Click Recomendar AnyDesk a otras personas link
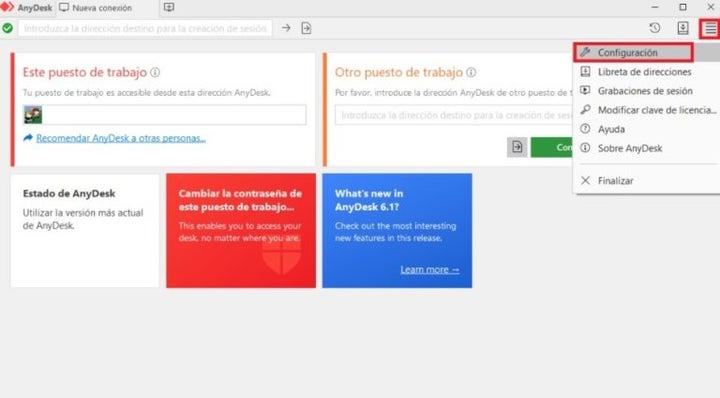The height and width of the screenshot is (398, 720). (121, 138)
